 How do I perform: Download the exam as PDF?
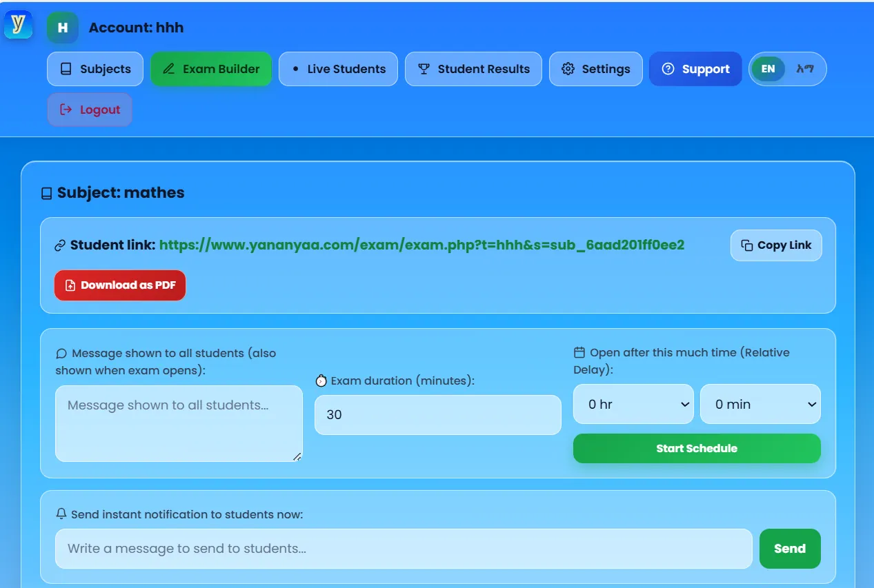[120, 285]
